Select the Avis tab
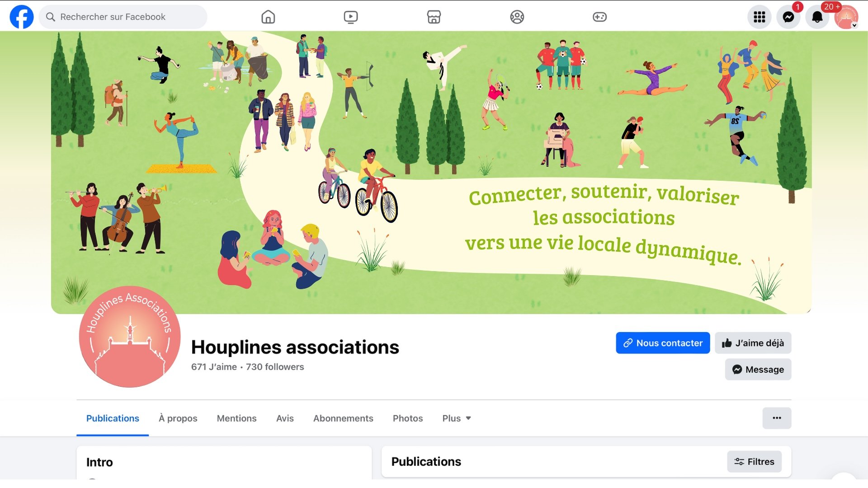Screen dimensions: 868x488 click(285, 418)
